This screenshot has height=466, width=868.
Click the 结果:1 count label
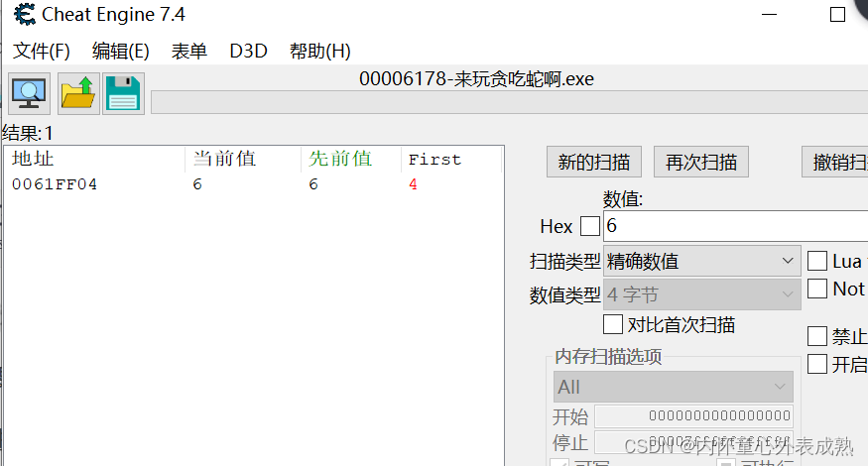point(28,134)
